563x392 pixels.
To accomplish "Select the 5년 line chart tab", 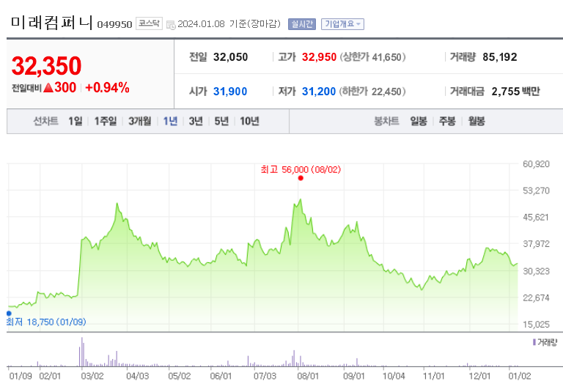I will click(x=221, y=122).
